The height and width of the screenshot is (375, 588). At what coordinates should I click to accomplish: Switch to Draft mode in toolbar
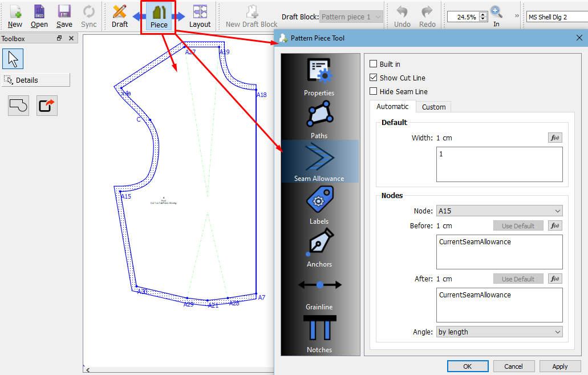120,16
